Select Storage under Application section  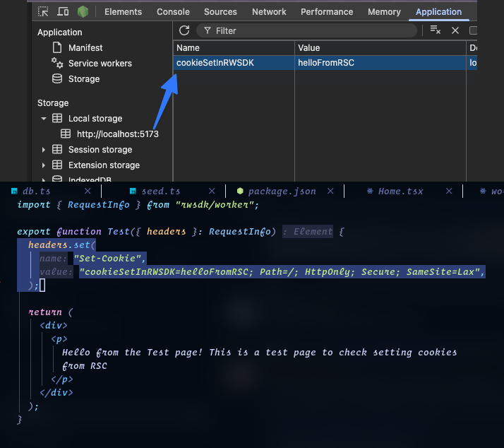pyautogui.click(x=84, y=79)
